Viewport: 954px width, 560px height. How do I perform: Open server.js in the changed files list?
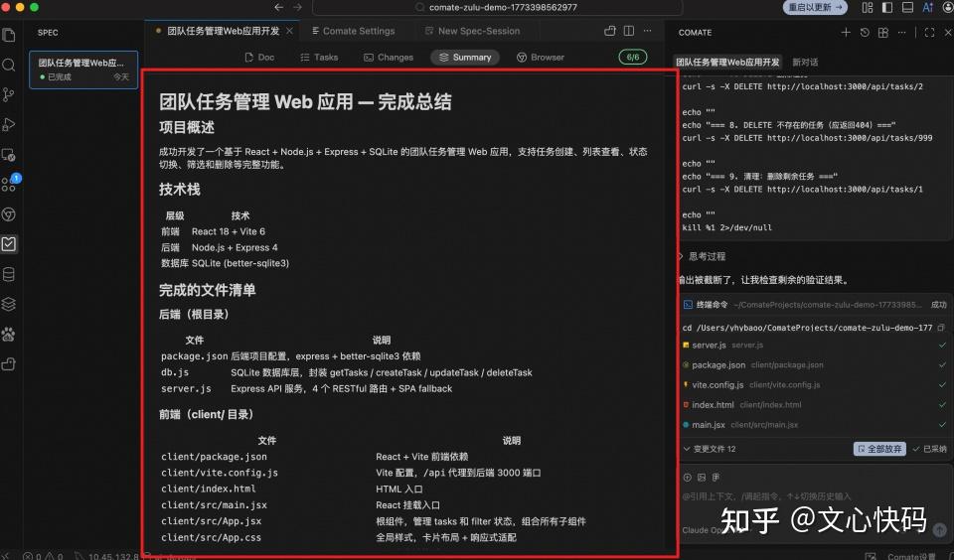814,345
